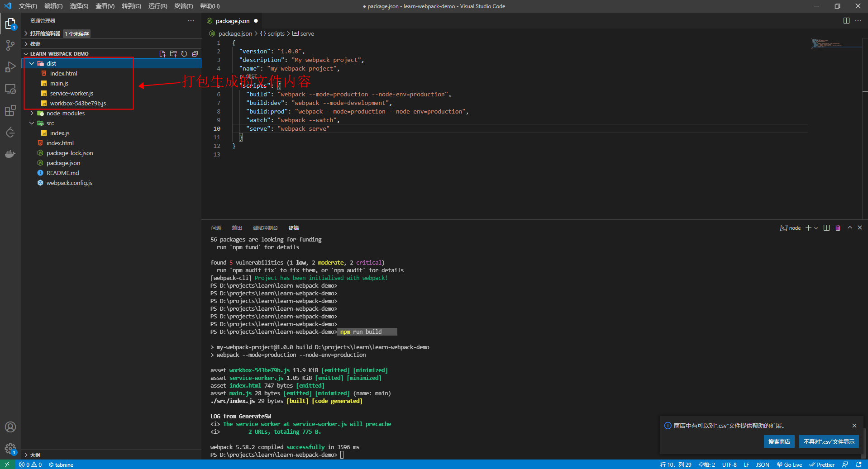Open the Accounts menu icon
868x469 pixels.
click(x=10, y=427)
